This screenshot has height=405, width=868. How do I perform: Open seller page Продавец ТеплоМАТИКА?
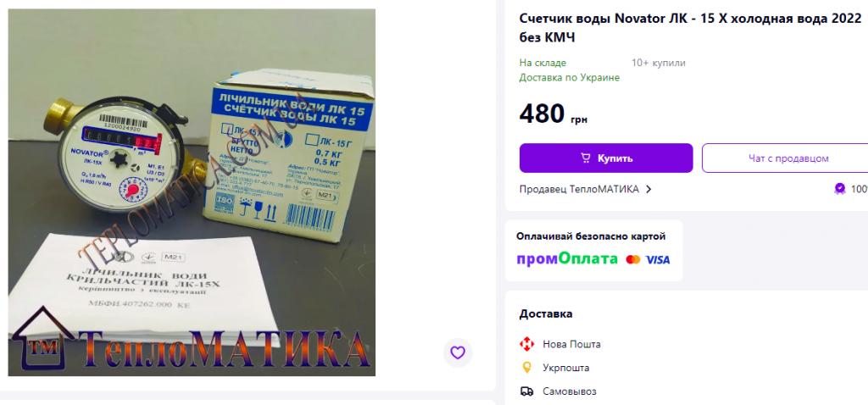(579, 189)
